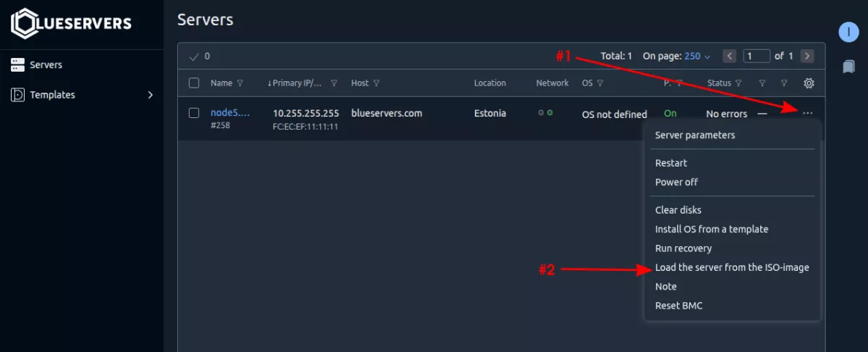Open table column settings gear
Image resolution: width=868 pixels, height=352 pixels.
(809, 83)
